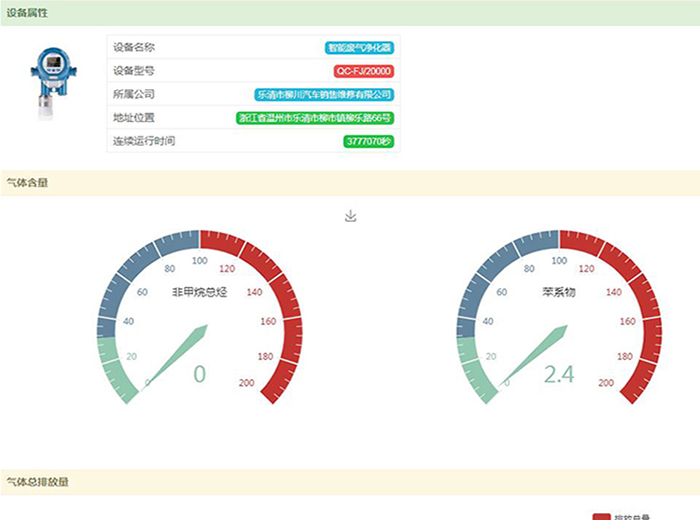
Task: Click the 3777070秒 runtime badge
Action: tap(369, 141)
